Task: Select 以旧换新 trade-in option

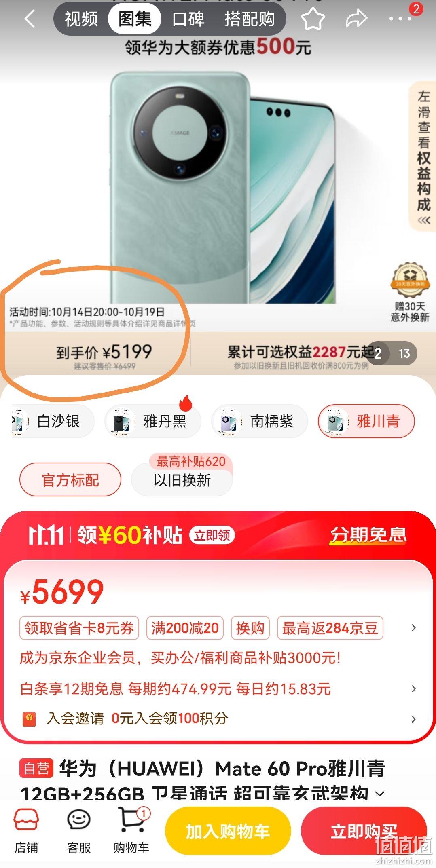Action: [182, 480]
